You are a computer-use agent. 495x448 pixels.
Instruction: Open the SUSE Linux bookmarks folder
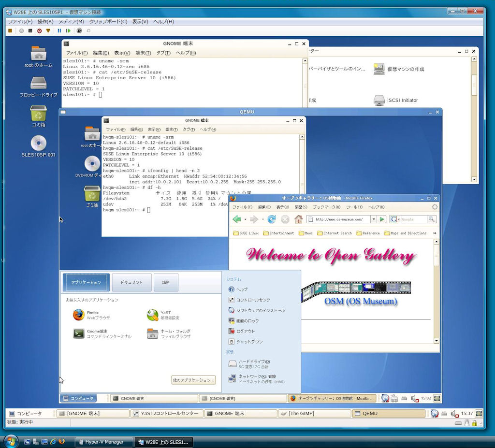click(246, 233)
